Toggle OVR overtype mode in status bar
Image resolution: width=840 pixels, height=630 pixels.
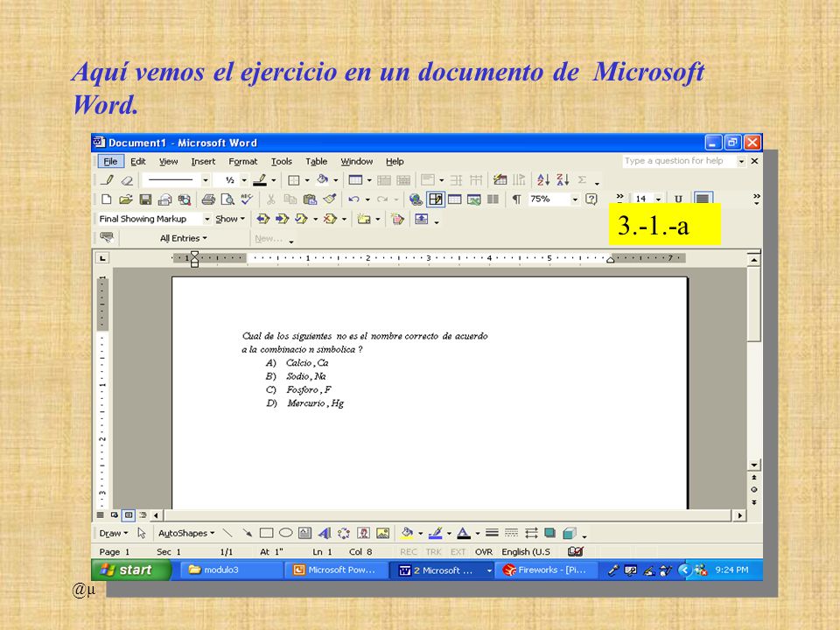(483, 552)
